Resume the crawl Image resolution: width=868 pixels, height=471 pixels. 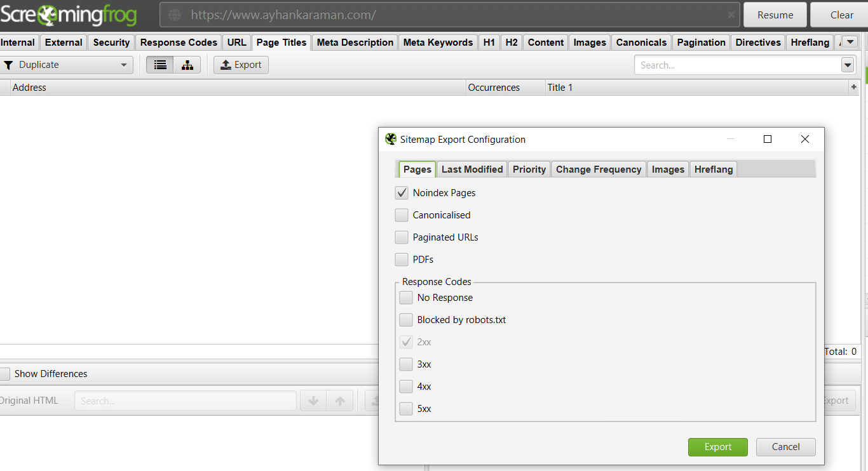click(775, 15)
